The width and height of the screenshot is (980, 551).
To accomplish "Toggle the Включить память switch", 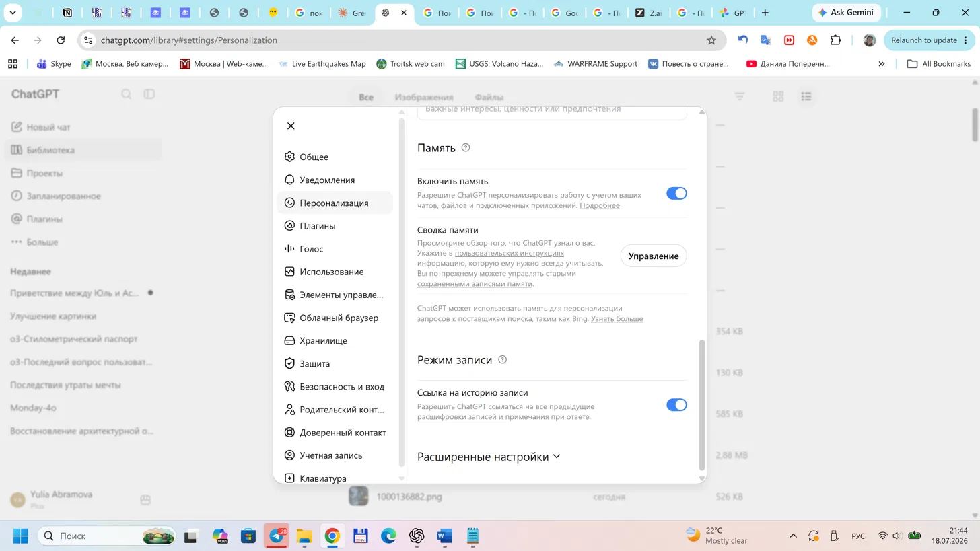I will (676, 194).
